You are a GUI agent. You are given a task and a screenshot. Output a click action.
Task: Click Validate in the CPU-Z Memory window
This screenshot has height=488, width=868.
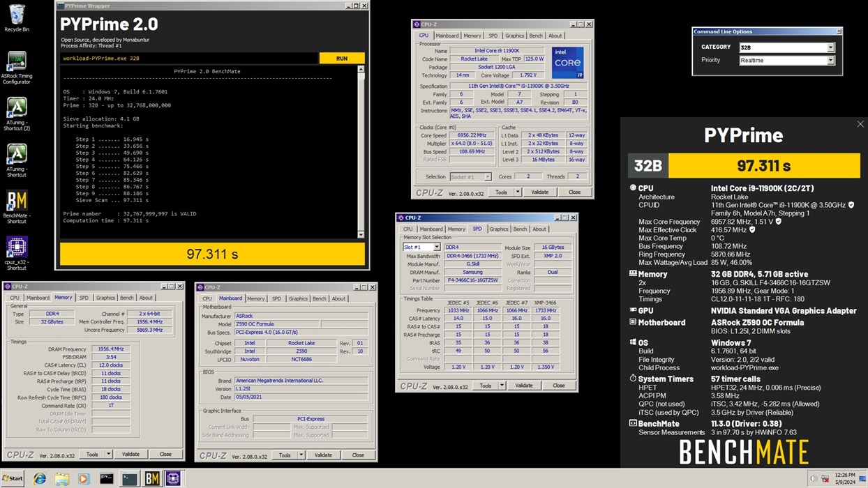point(130,455)
